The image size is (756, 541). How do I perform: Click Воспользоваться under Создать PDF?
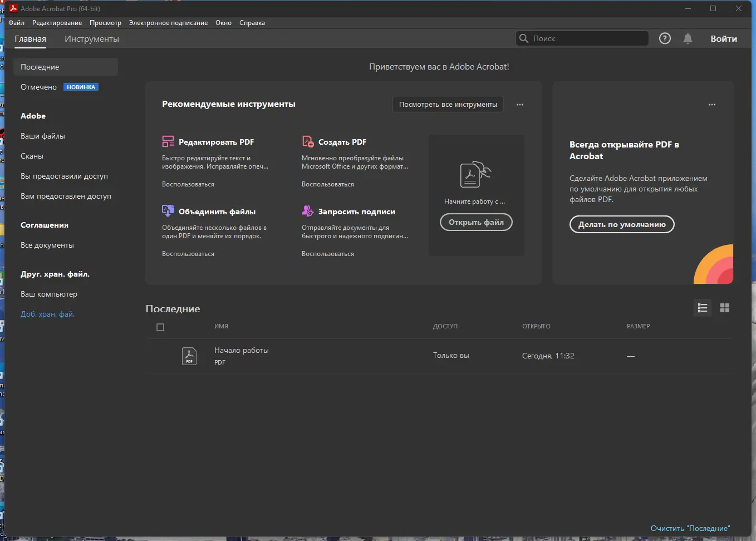[x=328, y=184]
